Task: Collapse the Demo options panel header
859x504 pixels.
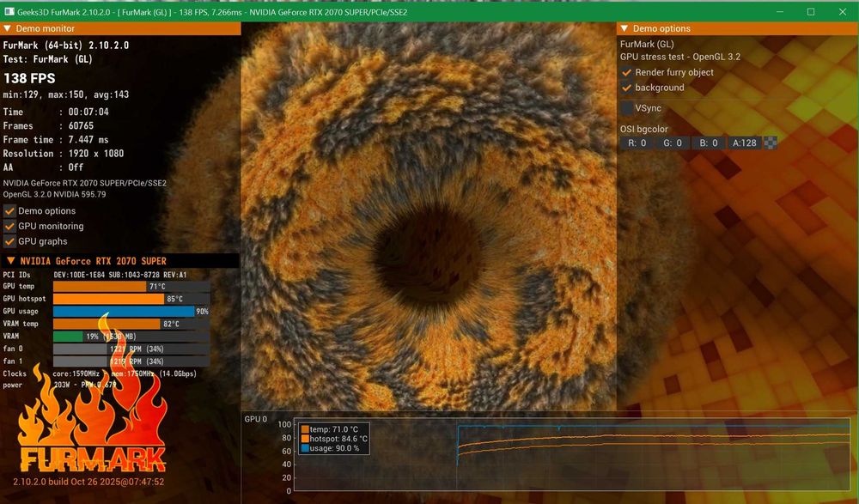Action: (x=624, y=28)
